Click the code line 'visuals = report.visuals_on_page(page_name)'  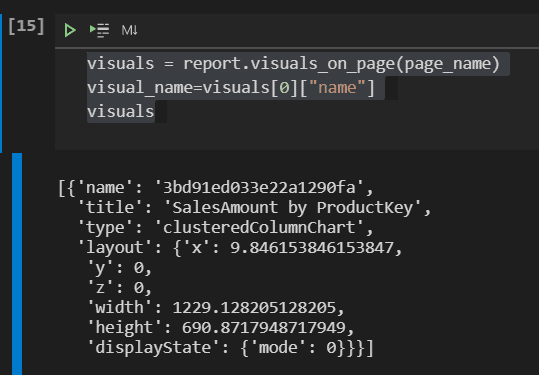[293, 64]
